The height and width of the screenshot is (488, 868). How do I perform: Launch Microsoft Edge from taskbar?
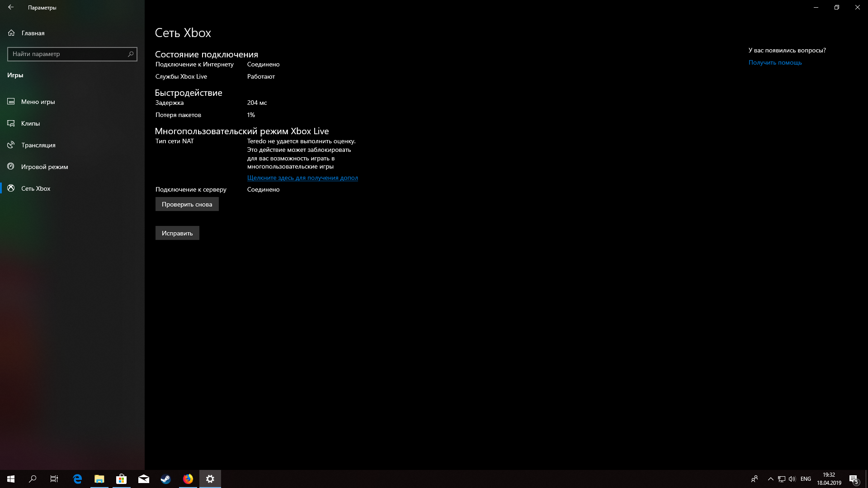[77, 479]
